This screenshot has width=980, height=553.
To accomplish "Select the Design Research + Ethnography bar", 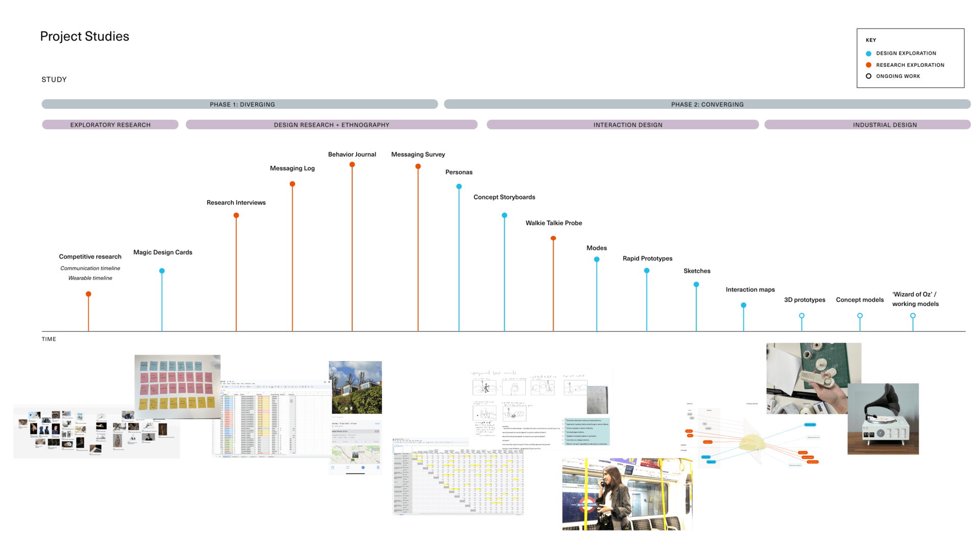I will click(332, 124).
